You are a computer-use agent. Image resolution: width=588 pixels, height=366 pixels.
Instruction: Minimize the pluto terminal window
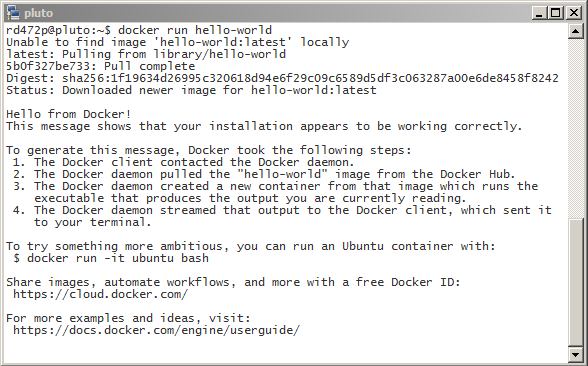[x=539, y=13]
